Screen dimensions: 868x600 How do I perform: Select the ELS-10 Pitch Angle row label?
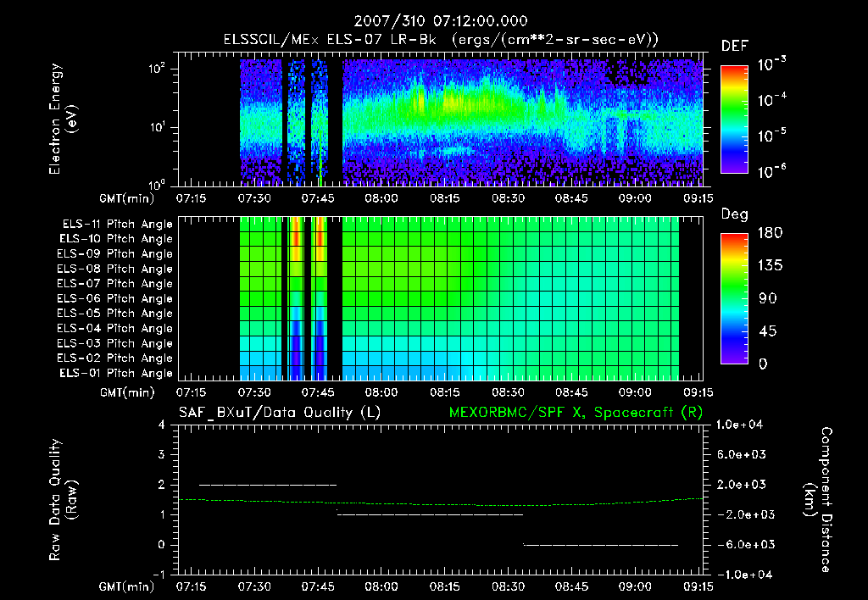pos(116,239)
